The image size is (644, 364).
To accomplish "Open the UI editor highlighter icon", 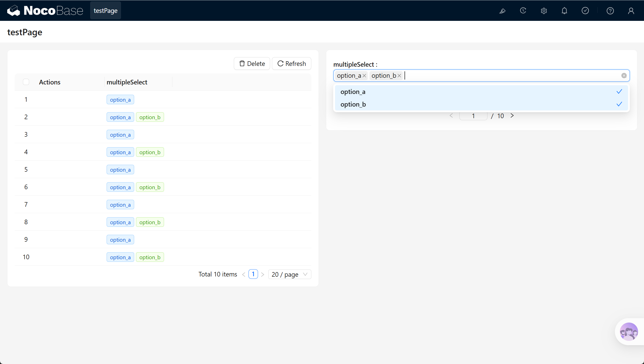I will [x=502, y=11].
